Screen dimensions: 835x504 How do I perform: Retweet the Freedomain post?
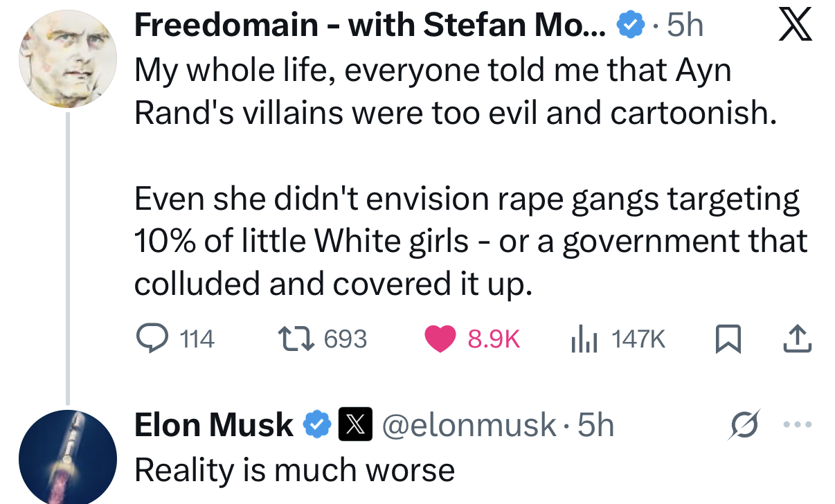pyautogui.click(x=296, y=338)
